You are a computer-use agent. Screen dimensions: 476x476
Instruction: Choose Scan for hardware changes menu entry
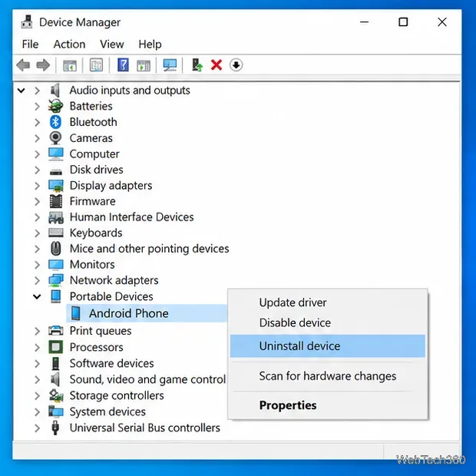[328, 376]
